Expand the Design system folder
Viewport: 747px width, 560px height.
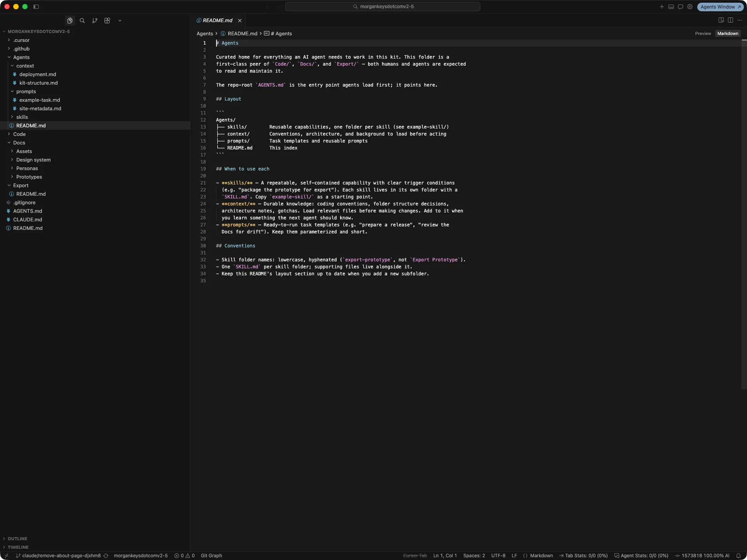[33, 160]
